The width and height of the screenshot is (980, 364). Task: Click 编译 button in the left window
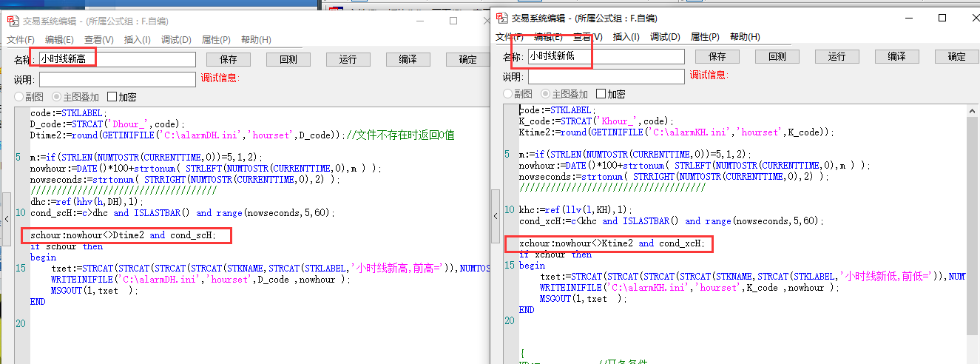click(408, 59)
